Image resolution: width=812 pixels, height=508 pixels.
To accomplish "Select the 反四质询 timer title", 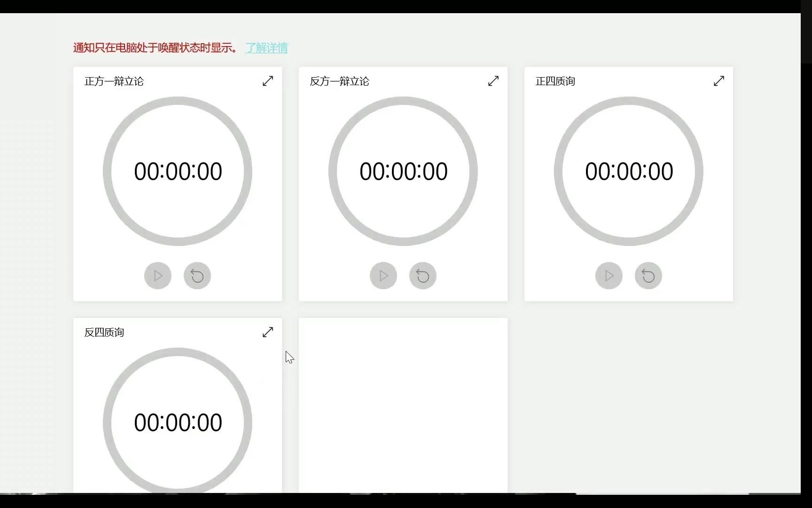I will click(104, 333).
